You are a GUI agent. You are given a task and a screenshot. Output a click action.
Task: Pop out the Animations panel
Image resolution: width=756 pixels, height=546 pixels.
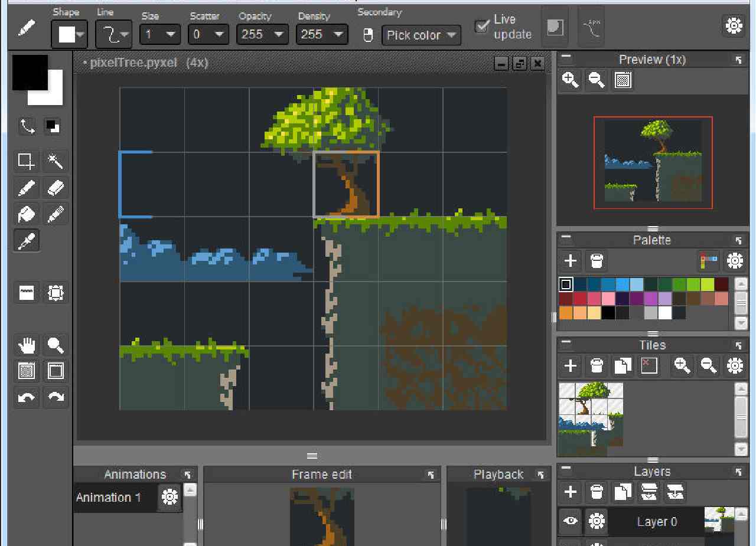pos(187,475)
